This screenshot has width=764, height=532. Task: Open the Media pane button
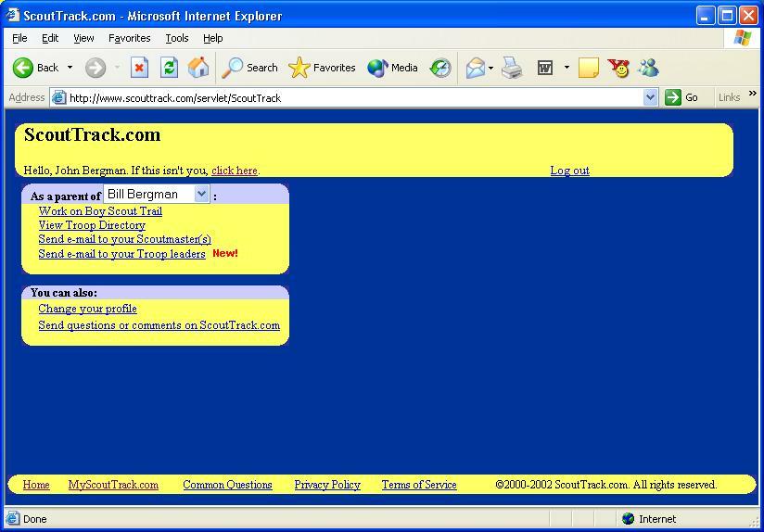point(393,68)
